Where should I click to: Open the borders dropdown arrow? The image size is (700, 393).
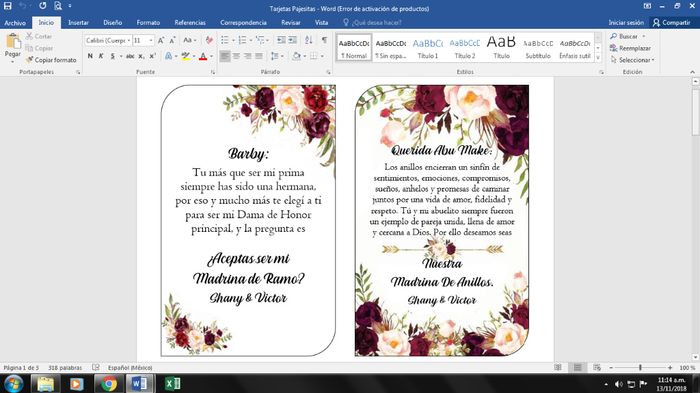322,56
